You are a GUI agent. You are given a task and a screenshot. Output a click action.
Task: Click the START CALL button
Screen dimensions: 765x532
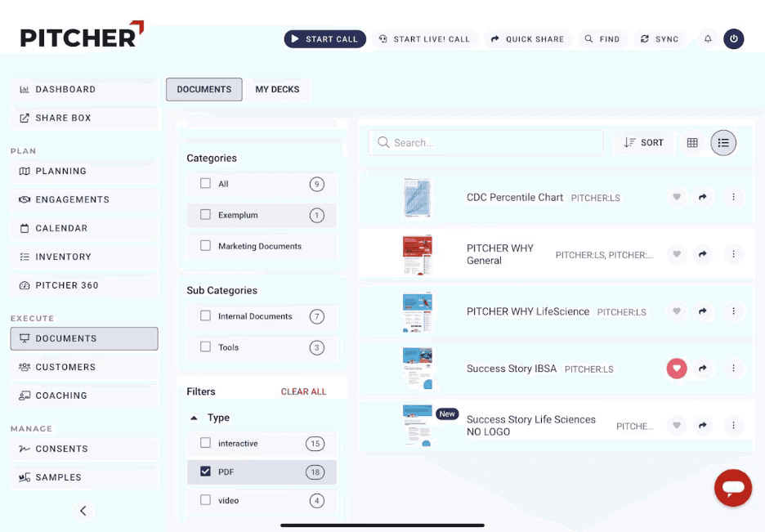click(325, 39)
